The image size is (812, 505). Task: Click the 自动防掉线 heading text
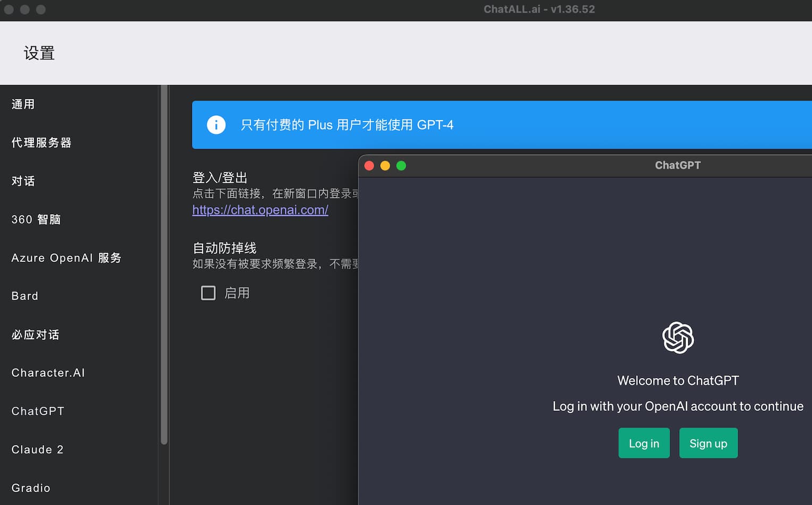pos(224,248)
